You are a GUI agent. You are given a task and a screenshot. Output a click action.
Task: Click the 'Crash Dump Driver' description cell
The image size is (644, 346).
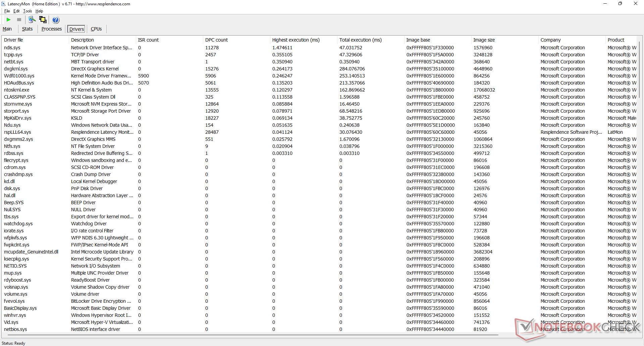91,174
